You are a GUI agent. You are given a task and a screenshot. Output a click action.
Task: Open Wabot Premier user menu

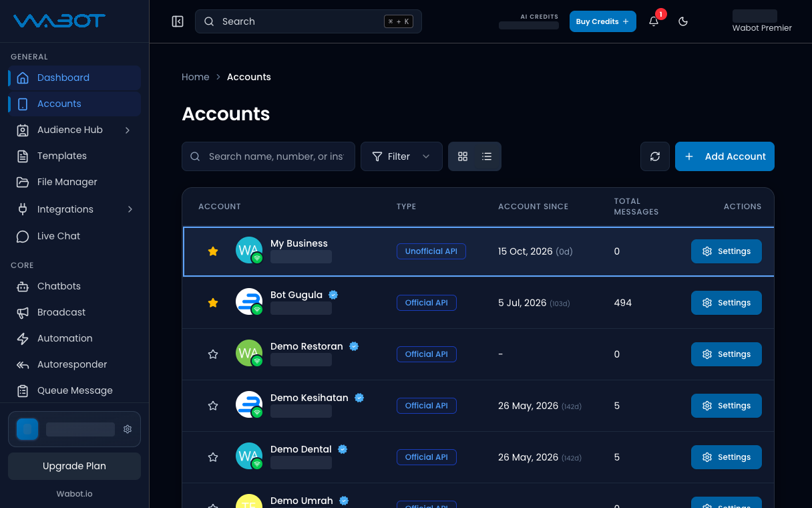tap(761, 21)
